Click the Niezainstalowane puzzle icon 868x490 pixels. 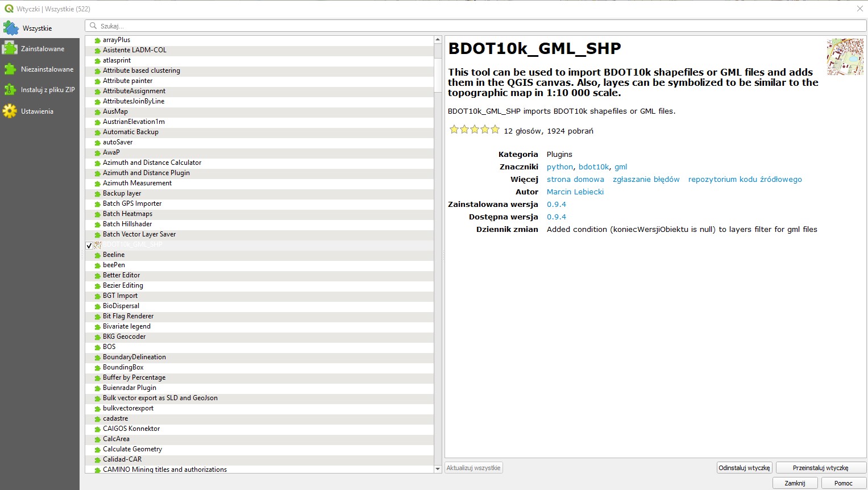10,69
